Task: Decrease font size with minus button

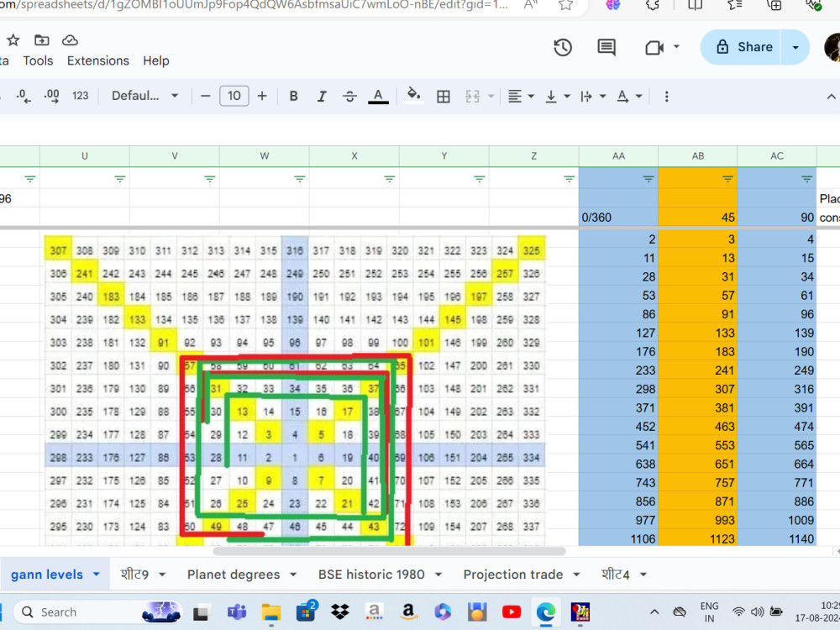Action: [x=205, y=97]
